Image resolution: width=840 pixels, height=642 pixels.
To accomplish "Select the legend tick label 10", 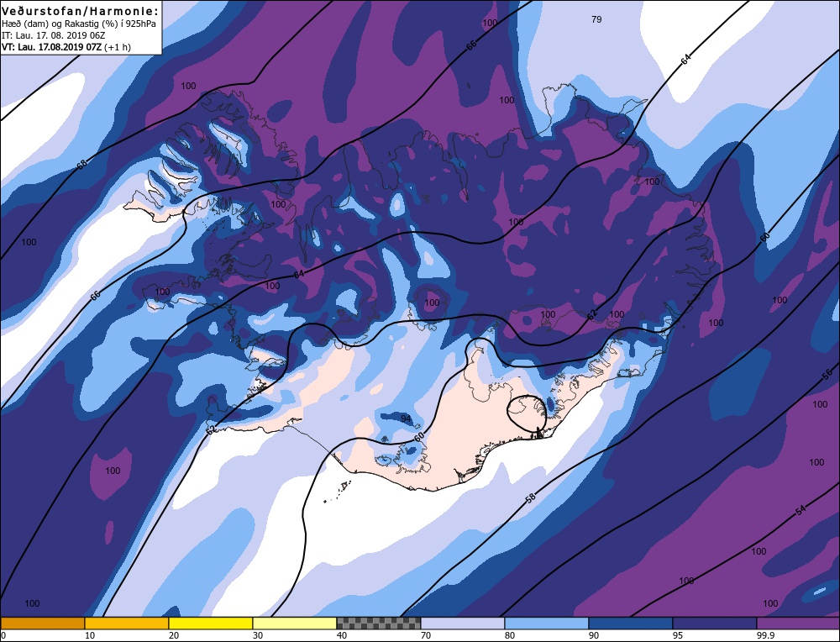I will 90,635.
